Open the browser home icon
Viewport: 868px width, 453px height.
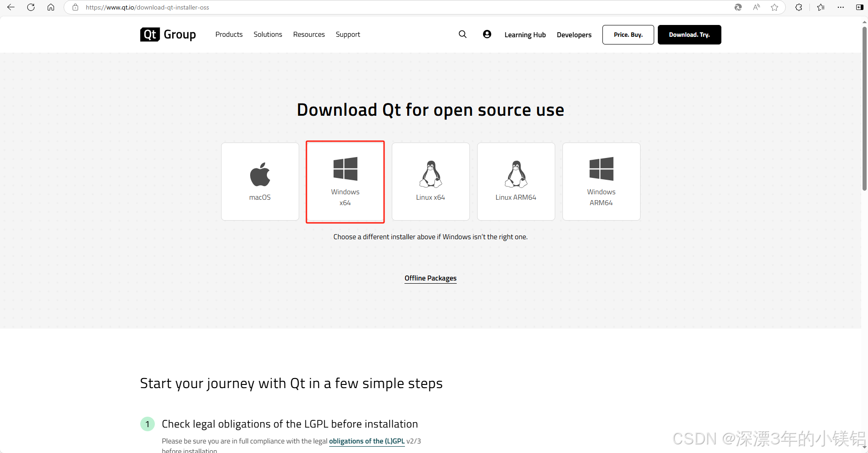(x=51, y=7)
